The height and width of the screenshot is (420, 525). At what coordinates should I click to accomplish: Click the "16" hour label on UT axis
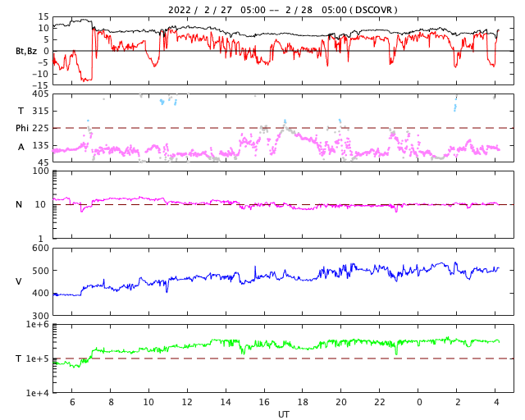[x=264, y=402]
